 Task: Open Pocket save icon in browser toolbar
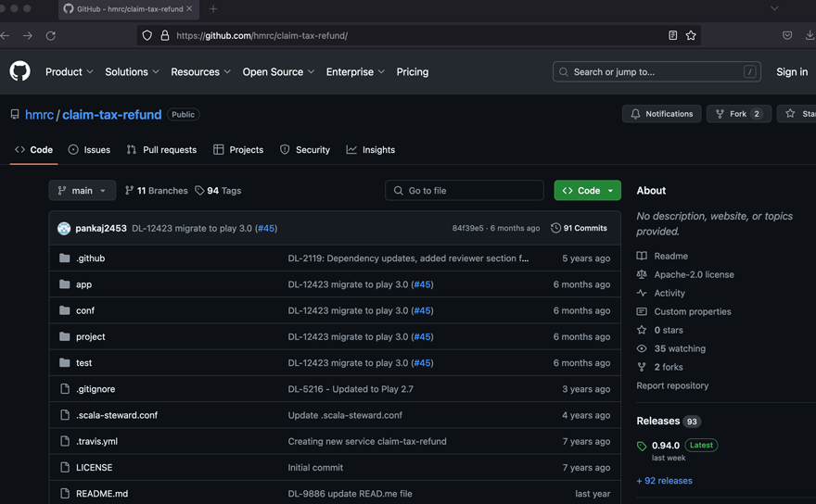coord(787,35)
